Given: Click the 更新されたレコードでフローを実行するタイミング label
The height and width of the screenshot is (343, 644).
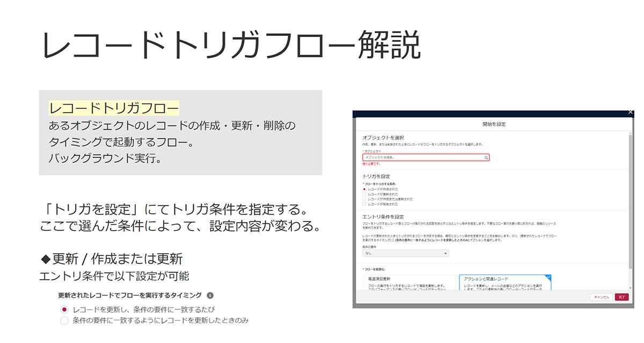Looking at the screenshot, I should [130, 295].
